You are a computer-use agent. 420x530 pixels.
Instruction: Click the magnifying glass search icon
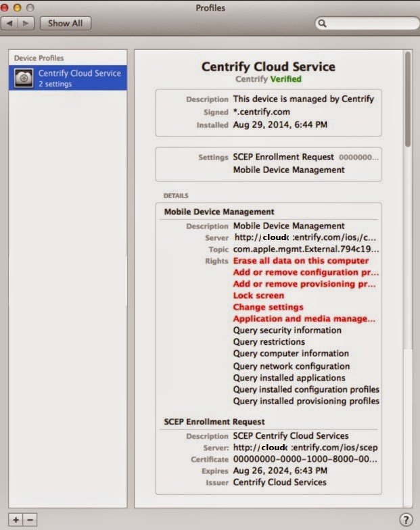tap(322, 23)
